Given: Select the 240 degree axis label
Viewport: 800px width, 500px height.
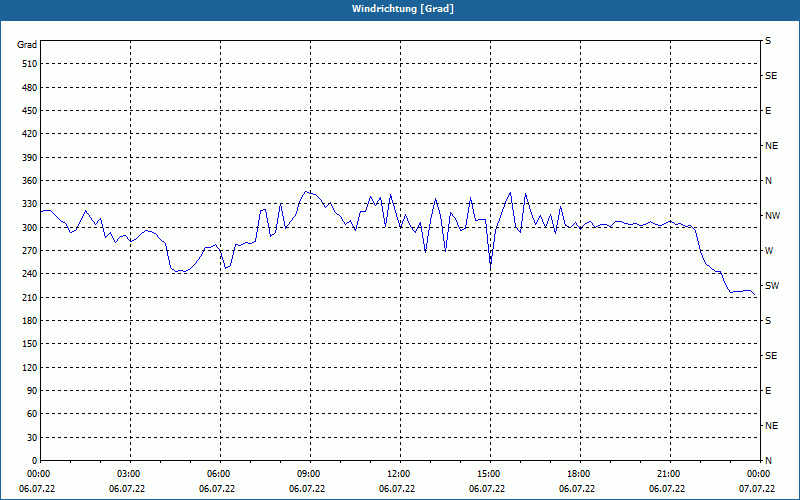Looking at the screenshot, I should click(x=30, y=274).
